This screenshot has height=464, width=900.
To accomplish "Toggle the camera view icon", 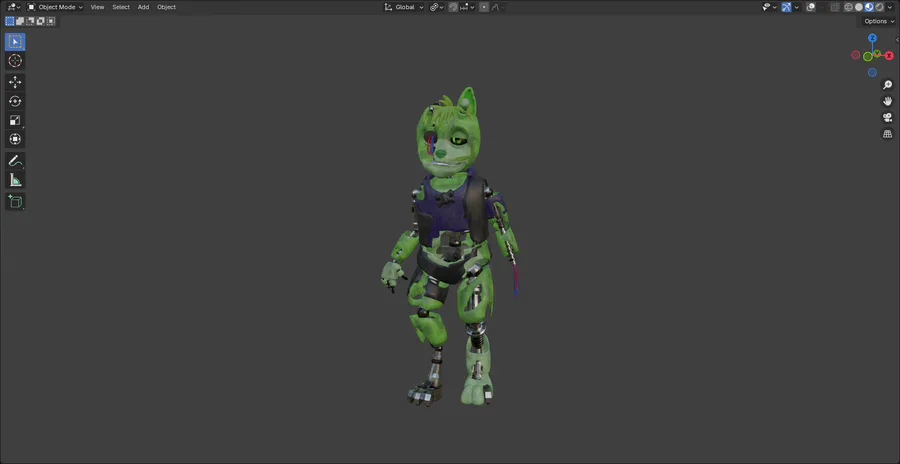I will click(x=887, y=117).
